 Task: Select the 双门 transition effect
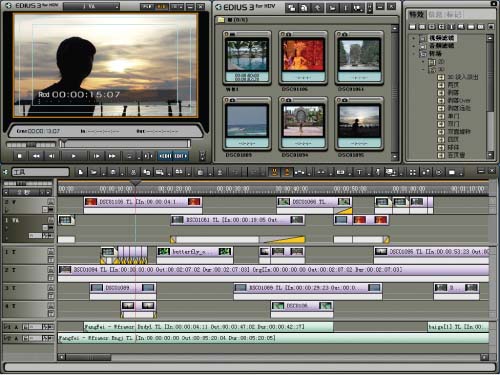[x=453, y=124]
